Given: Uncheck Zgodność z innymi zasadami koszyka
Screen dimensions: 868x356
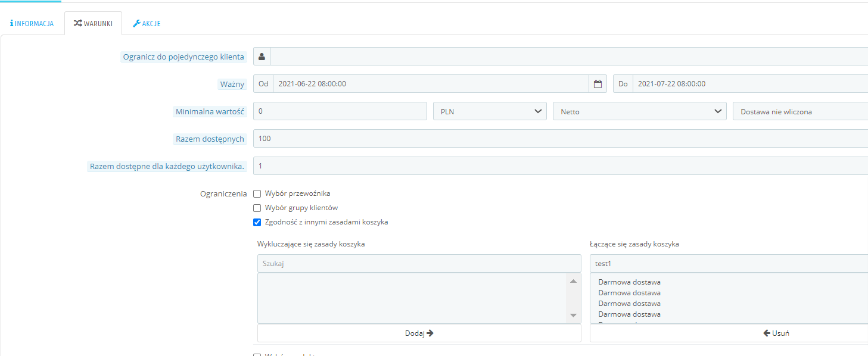Looking at the screenshot, I should pyautogui.click(x=257, y=222).
